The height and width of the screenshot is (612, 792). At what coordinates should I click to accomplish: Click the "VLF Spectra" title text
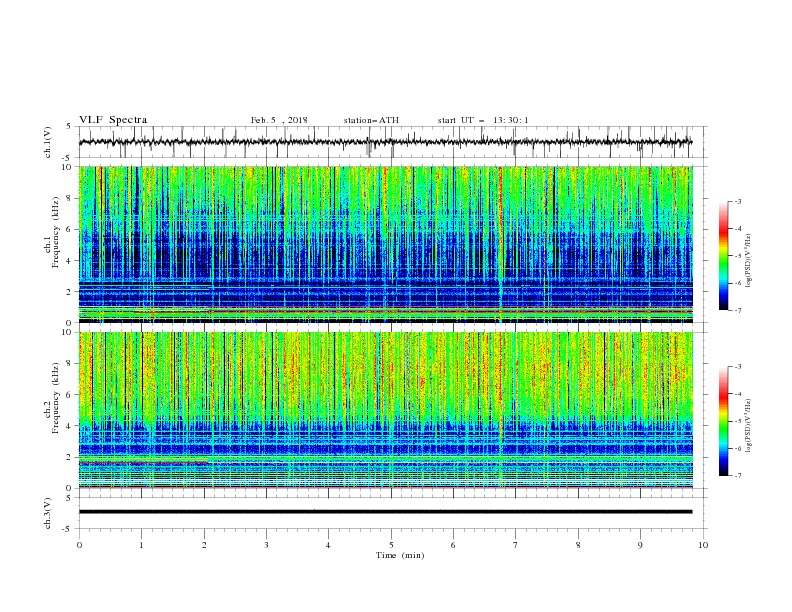coord(113,120)
